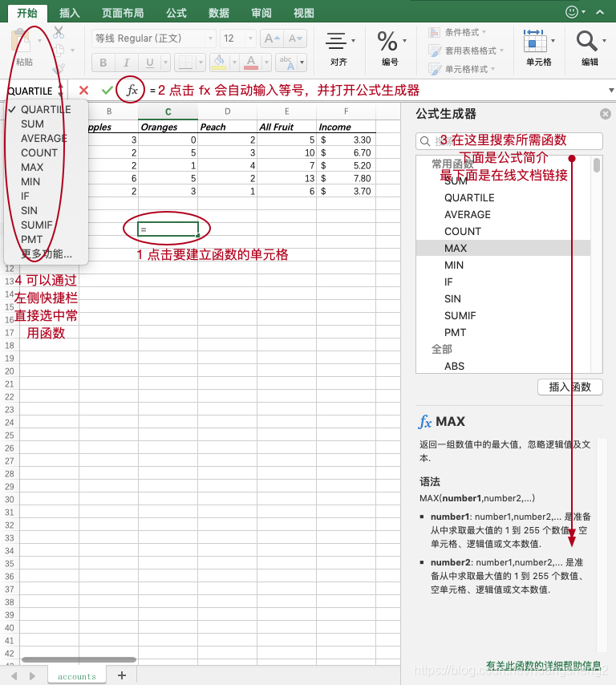Apply the yellow fill color bucket
Screen dimensions: 616x685
click(219, 63)
